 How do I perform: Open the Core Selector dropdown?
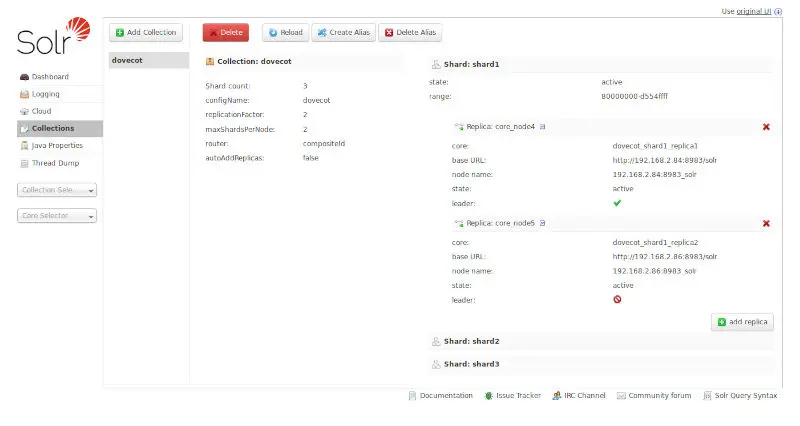57,216
